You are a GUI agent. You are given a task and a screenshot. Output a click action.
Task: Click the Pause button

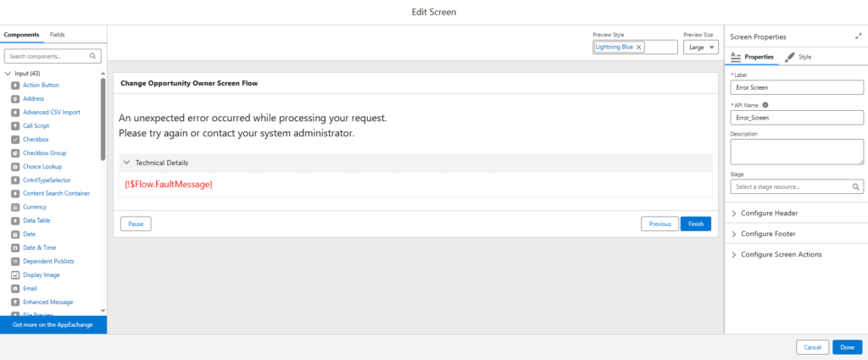pyautogui.click(x=136, y=224)
